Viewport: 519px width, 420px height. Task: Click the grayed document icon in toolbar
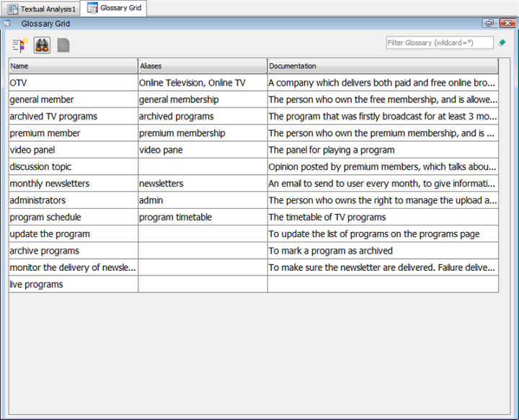63,45
